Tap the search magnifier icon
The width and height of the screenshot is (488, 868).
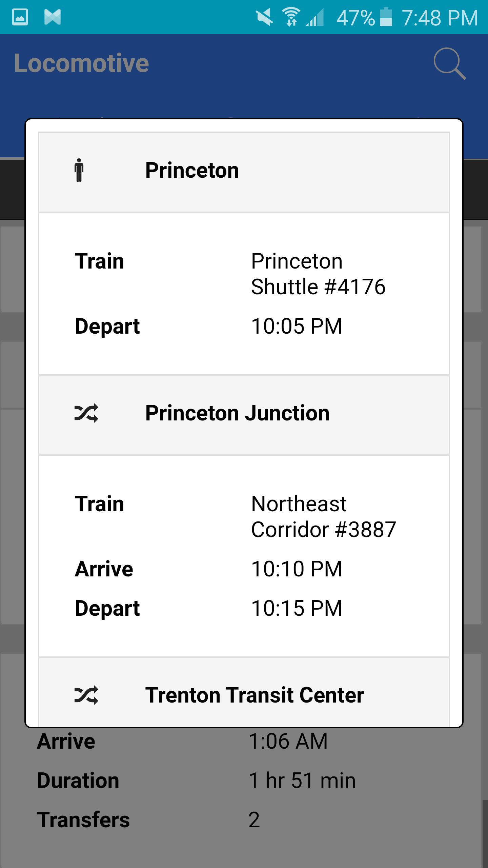(450, 64)
